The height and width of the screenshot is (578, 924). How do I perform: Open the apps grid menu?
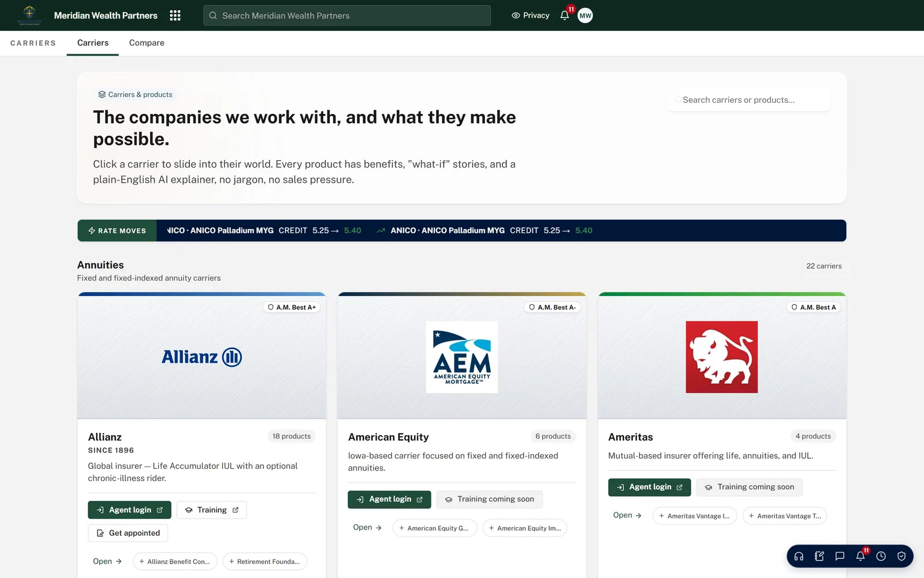[x=175, y=16]
